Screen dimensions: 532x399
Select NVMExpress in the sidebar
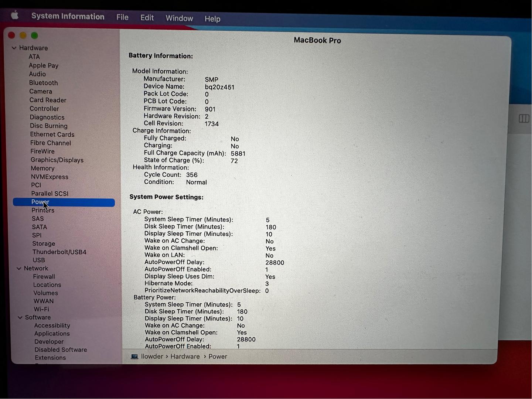click(x=50, y=177)
